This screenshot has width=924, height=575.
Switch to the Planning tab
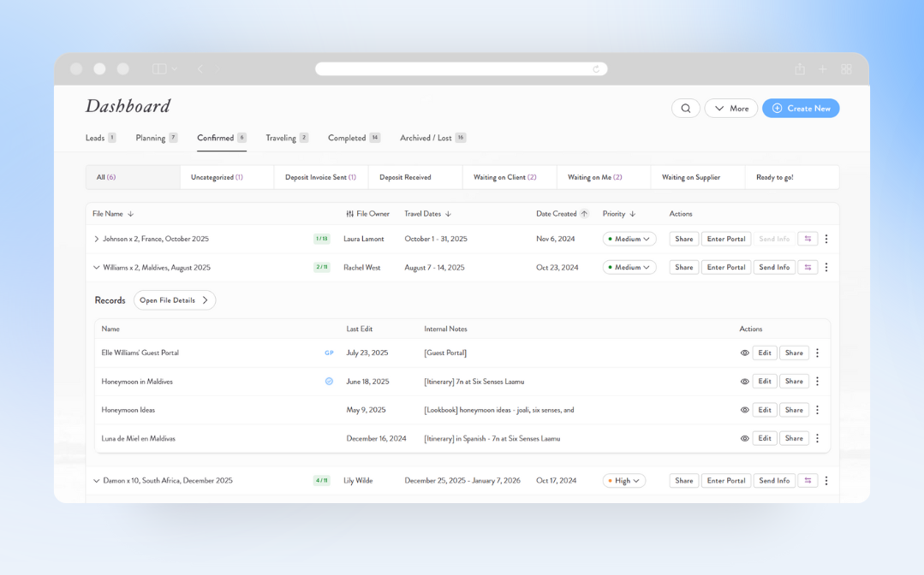pos(156,138)
